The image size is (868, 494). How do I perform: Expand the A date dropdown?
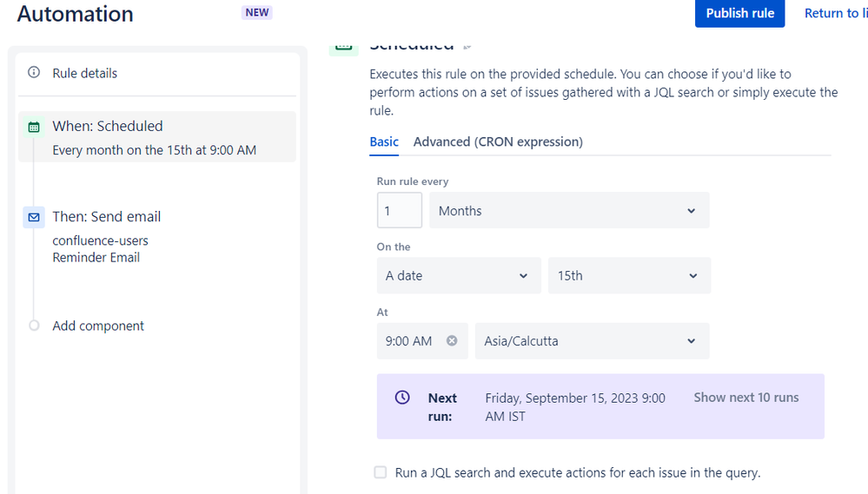click(458, 276)
